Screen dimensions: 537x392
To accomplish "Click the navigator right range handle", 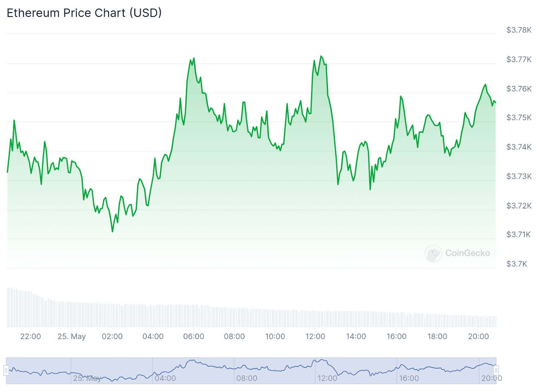I will tap(496, 370).
